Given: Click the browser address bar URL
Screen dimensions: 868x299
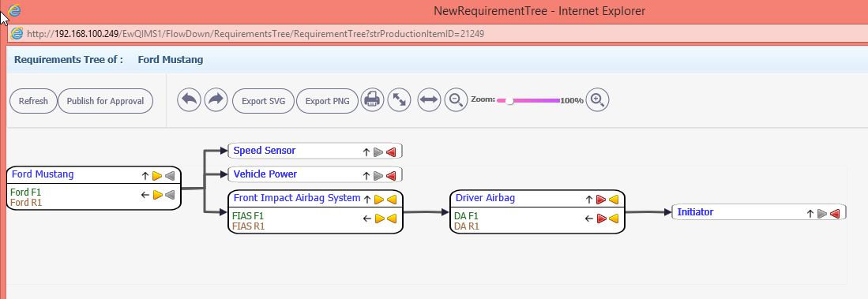Looking at the screenshot, I should [255, 34].
